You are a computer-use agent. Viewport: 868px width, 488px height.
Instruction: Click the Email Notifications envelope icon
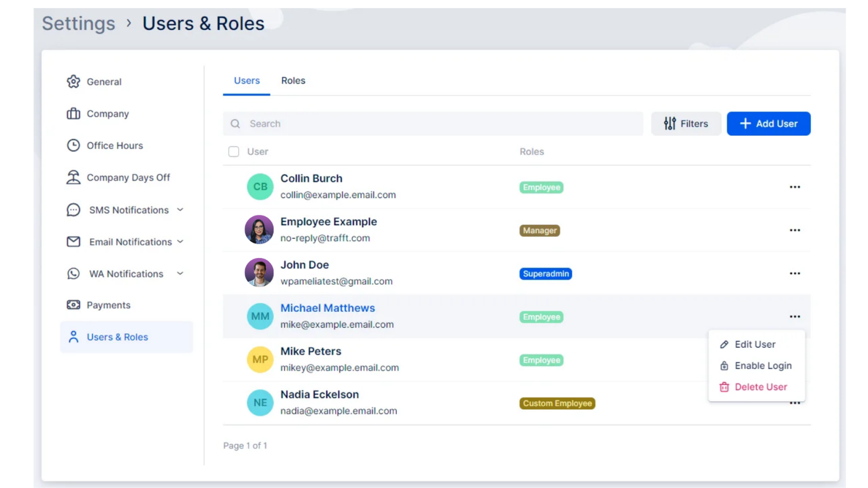tap(73, 242)
